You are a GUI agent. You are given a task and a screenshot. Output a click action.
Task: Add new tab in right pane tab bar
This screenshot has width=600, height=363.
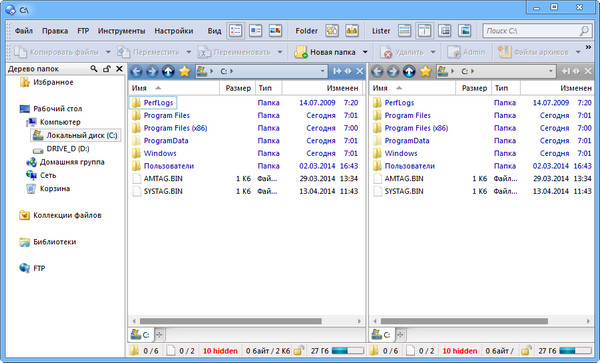click(x=400, y=335)
